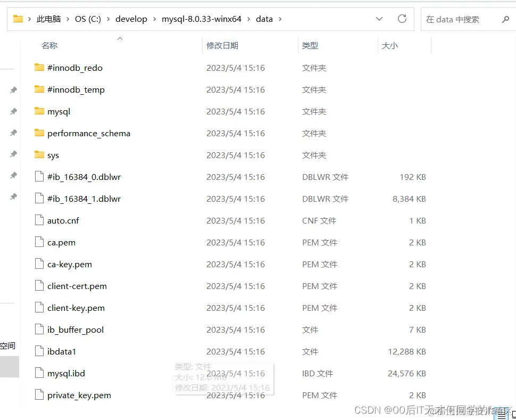Select the performance_schema folder icon
Screen dimensions: 516x420
(x=39, y=133)
